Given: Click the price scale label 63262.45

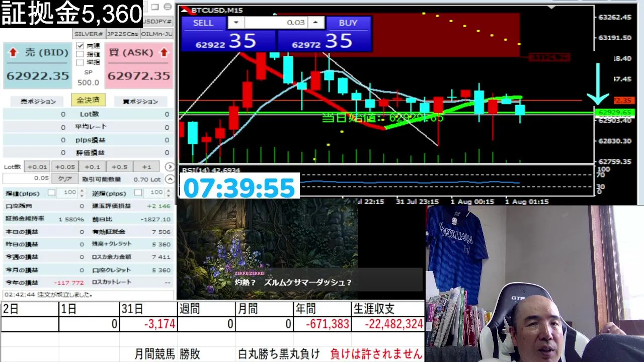Looking at the screenshot, I should [x=615, y=17].
